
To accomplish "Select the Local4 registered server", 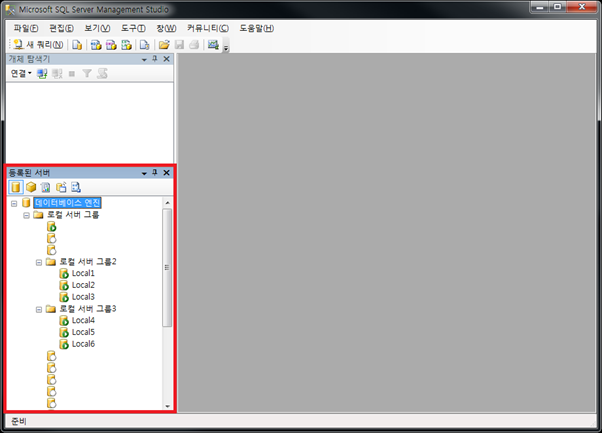I will point(83,320).
